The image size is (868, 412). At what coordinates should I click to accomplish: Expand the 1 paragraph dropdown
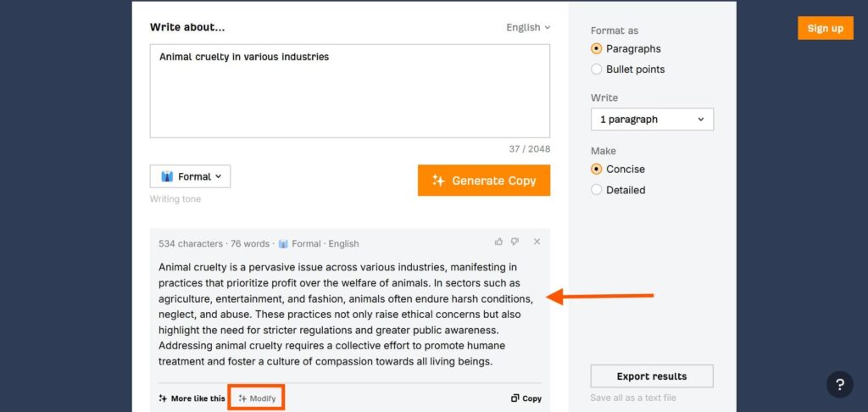click(652, 119)
